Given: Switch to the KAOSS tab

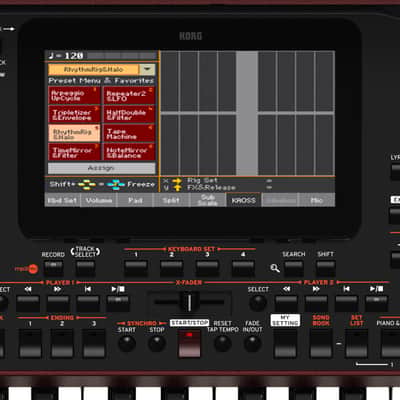Looking at the screenshot, I should pyautogui.click(x=244, y=200).
